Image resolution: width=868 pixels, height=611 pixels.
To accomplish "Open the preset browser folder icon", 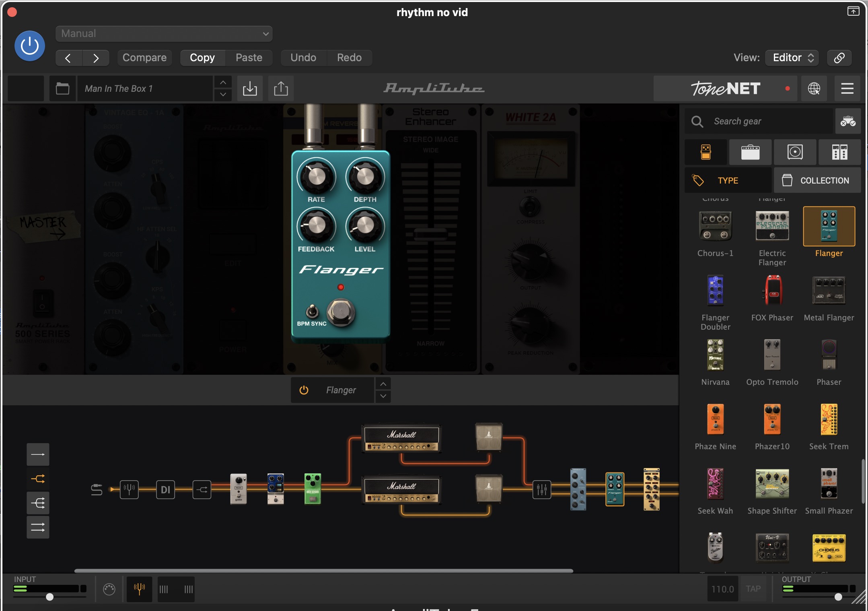I will 62,89.
